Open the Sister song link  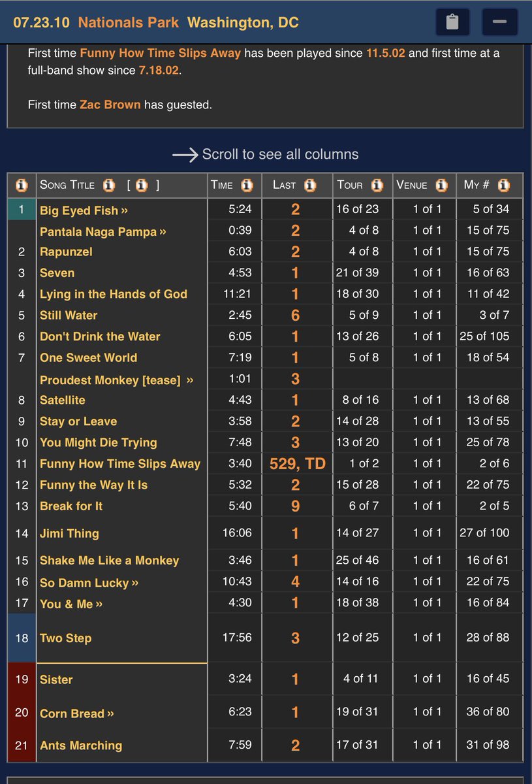[x=56, y=679]
